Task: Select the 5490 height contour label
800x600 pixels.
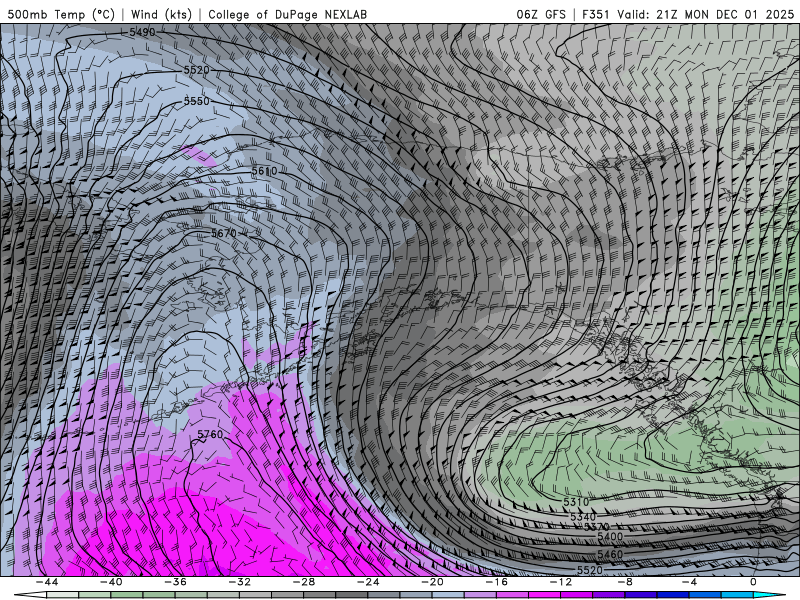Action: 142,32
